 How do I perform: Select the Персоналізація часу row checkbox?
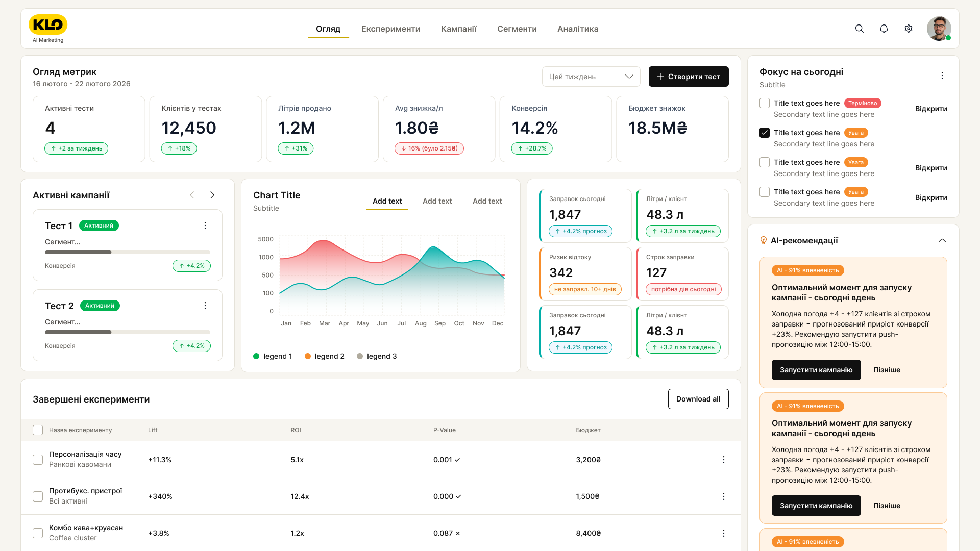click(x=38, y=460)
